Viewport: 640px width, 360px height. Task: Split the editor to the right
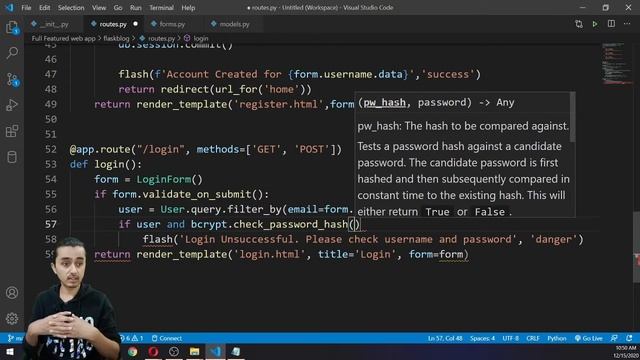611,24
